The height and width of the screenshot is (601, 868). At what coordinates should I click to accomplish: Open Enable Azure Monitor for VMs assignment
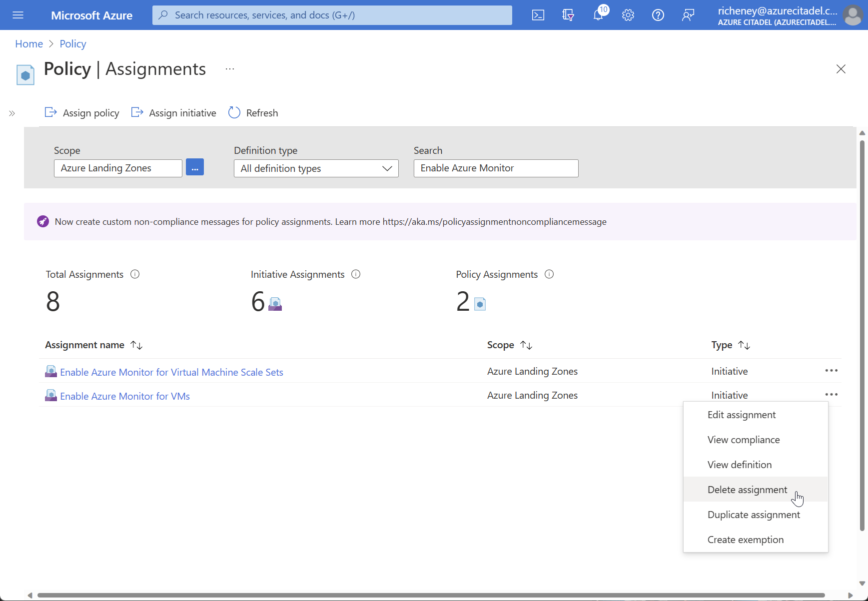coord(125,396)
